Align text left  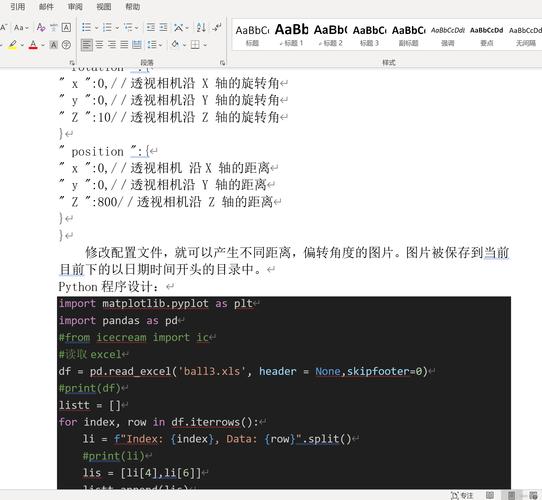click(87, 45)
